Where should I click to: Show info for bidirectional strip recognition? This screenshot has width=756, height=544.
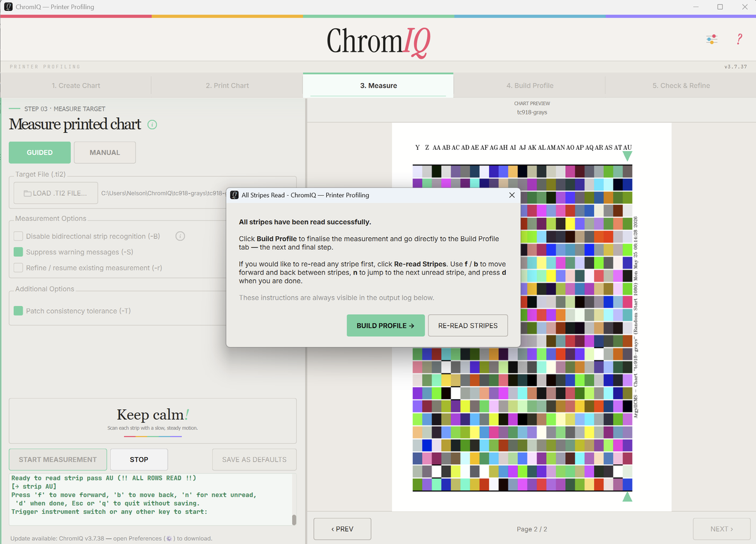click(x=180, y=236)
